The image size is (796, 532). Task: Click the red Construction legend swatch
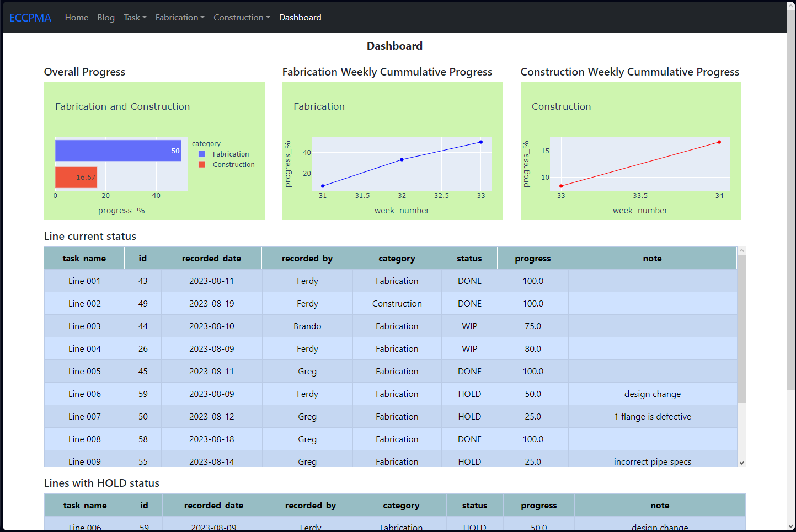(201, 164)
